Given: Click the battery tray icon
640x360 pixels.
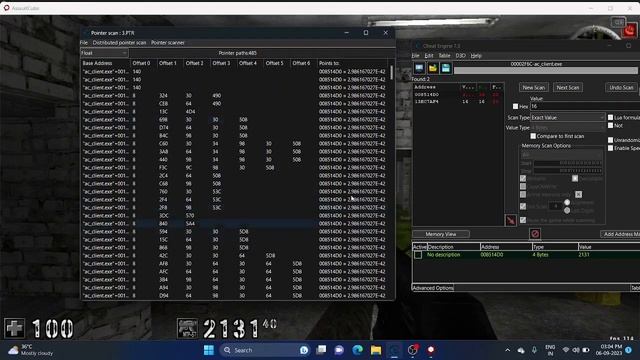Looking at the screenshot, I should [x=586, y=350].
